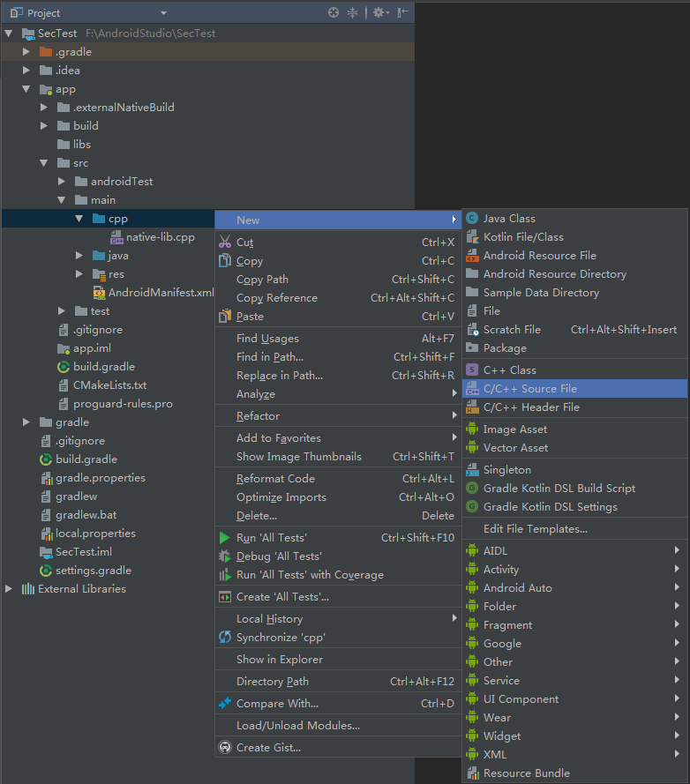Click the Image Asset android icon
Screen dimensions: 690x784
click(472, 429)
